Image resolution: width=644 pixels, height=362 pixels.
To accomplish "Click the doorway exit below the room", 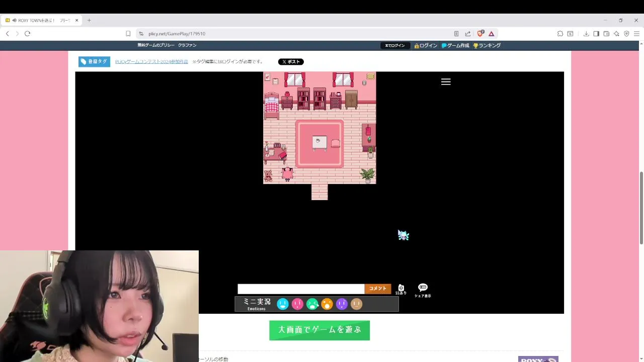I will [319, 192].
